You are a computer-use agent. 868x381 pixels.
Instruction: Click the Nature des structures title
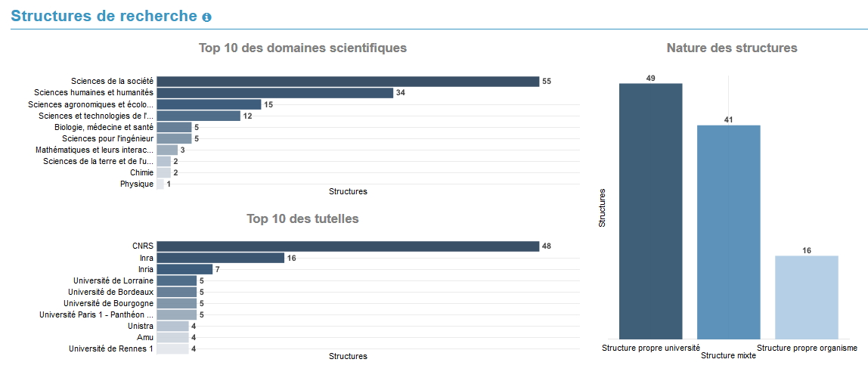tap(732, 48)
